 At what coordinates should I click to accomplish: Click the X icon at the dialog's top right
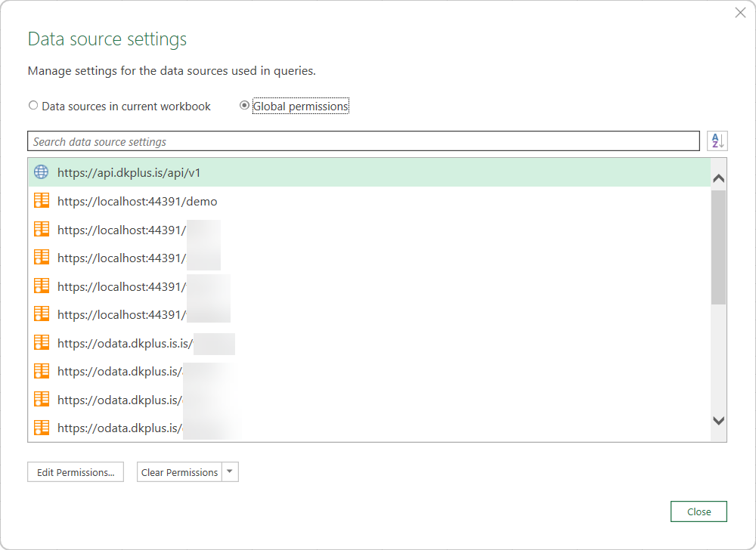(x=740, y=13)
